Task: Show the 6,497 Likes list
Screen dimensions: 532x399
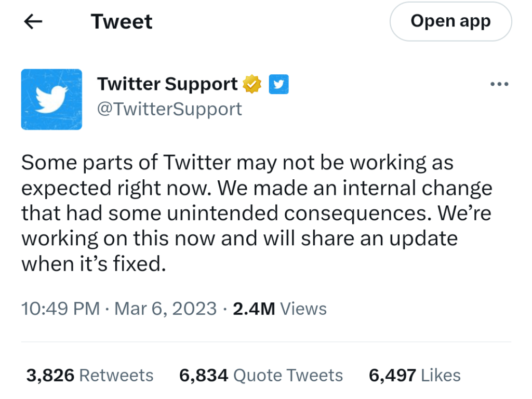Action: 415,375
